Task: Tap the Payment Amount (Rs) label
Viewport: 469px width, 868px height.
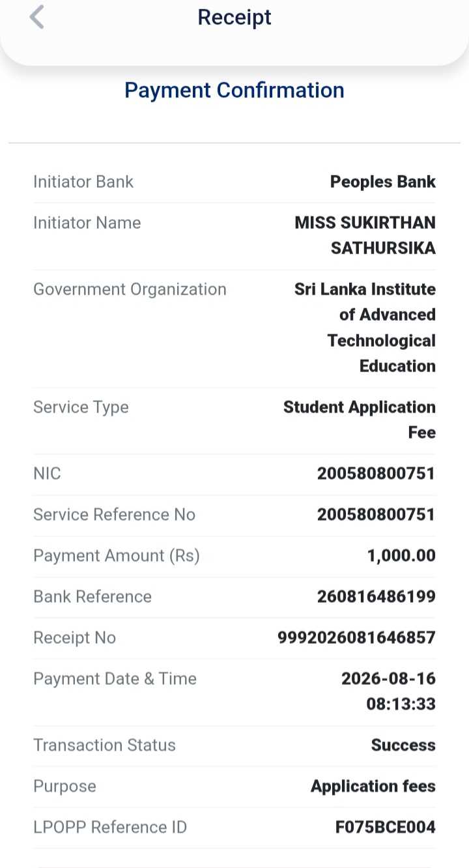Action: tap(117, 556)
